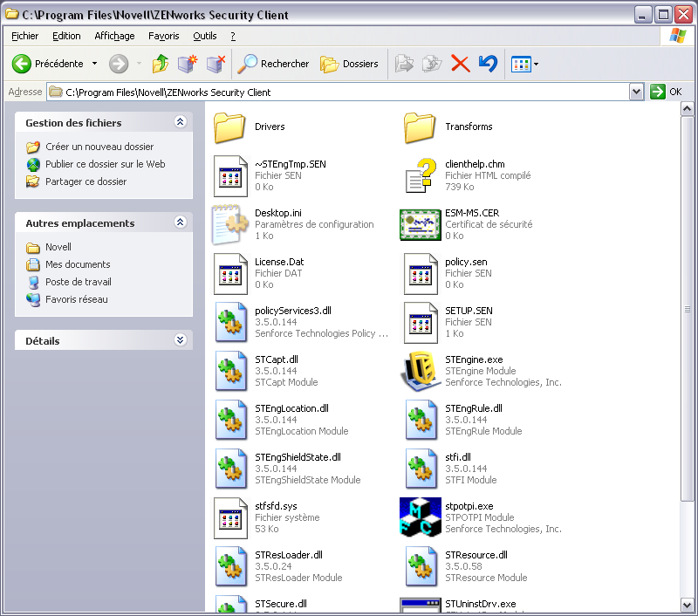Open the view mode dropdown in toolbar

[x=525, y=64]
